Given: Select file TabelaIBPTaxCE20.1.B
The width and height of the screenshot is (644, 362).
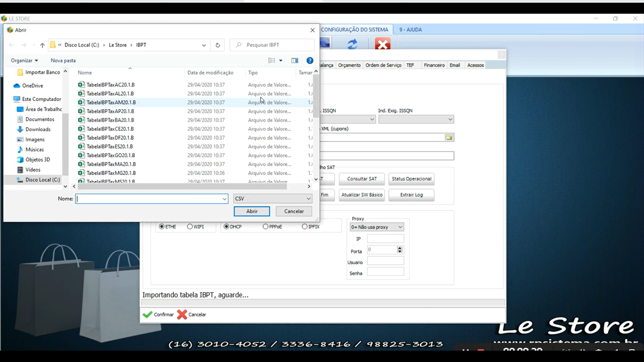Looking at the screenshot, I should point(110,129).
